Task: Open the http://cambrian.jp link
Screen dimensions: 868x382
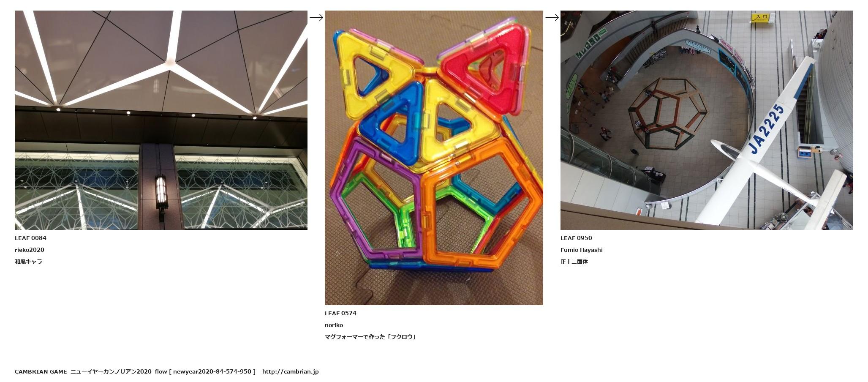Action: pos(290,371)
